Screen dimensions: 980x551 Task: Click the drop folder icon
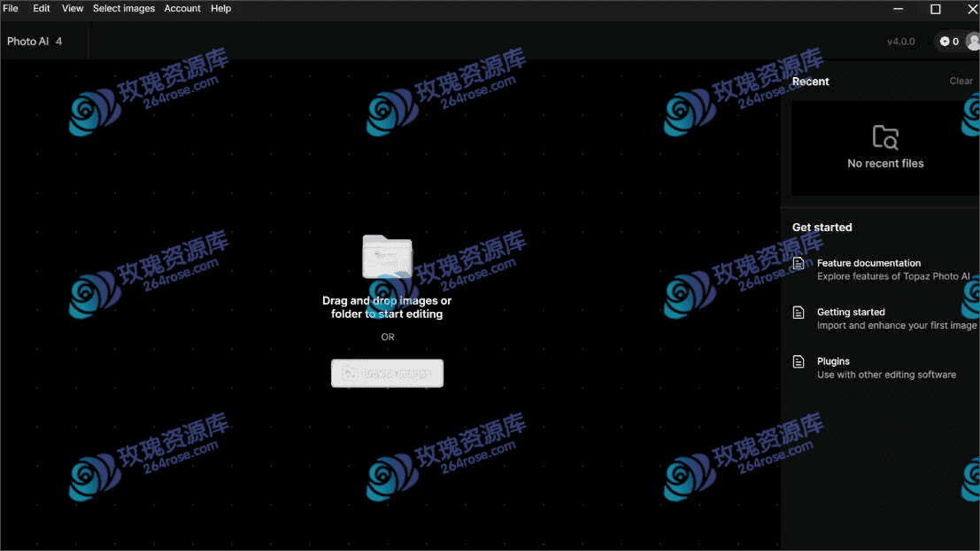click(388, 256)
